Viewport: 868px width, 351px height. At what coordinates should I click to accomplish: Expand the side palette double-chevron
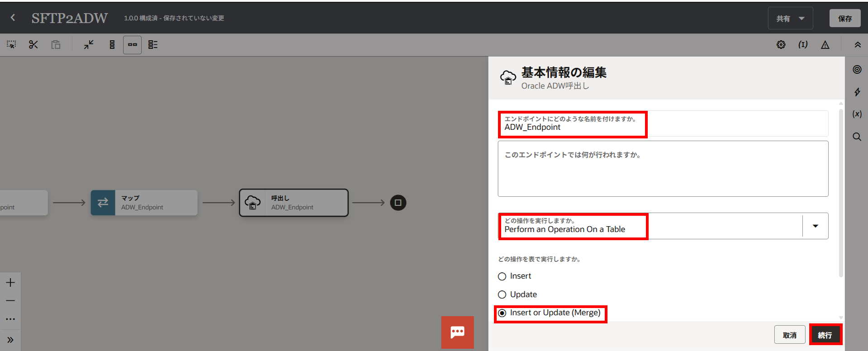(10, 340)
